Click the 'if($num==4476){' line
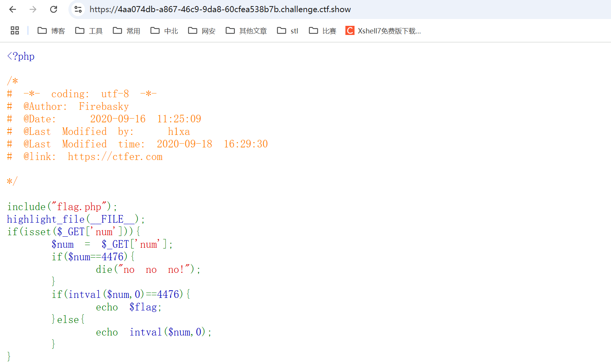Viewport: 611px width, 364px height. pos(93,257)
